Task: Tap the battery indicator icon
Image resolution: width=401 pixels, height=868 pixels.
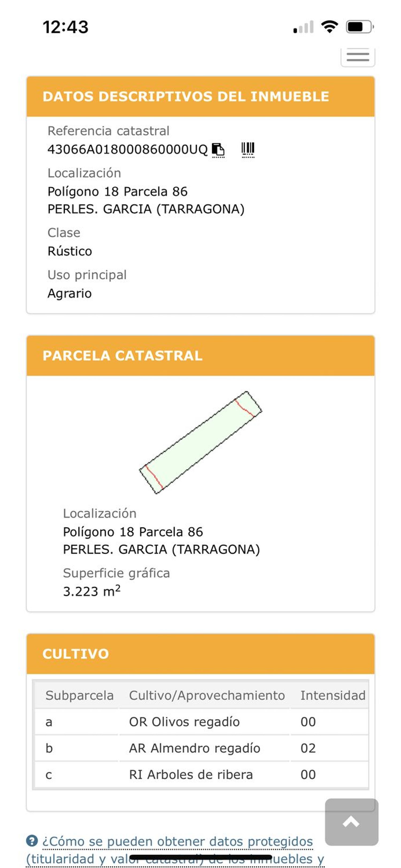Action: (360, 27)
